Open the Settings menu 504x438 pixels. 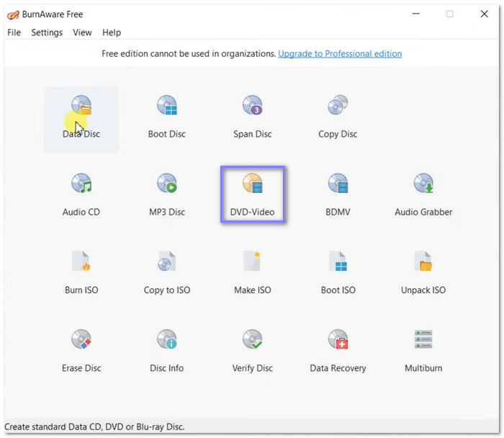coord(47,32)
